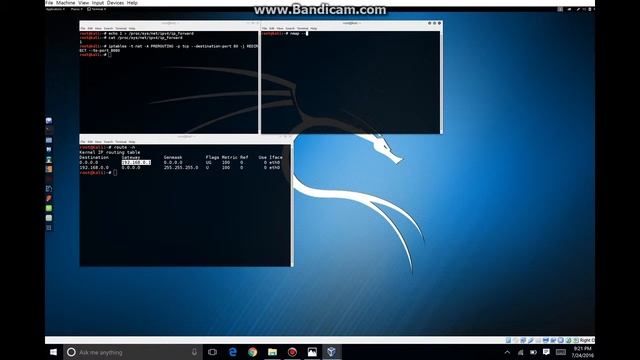Open Windows Task View
The image size is (640, 360).
click(x=212, y=352)
